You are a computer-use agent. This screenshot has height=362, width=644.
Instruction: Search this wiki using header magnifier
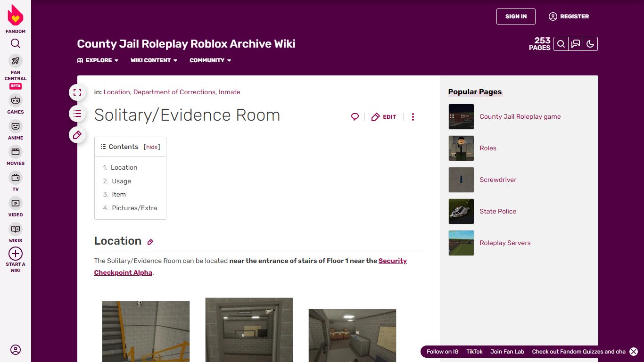[561, 44]
